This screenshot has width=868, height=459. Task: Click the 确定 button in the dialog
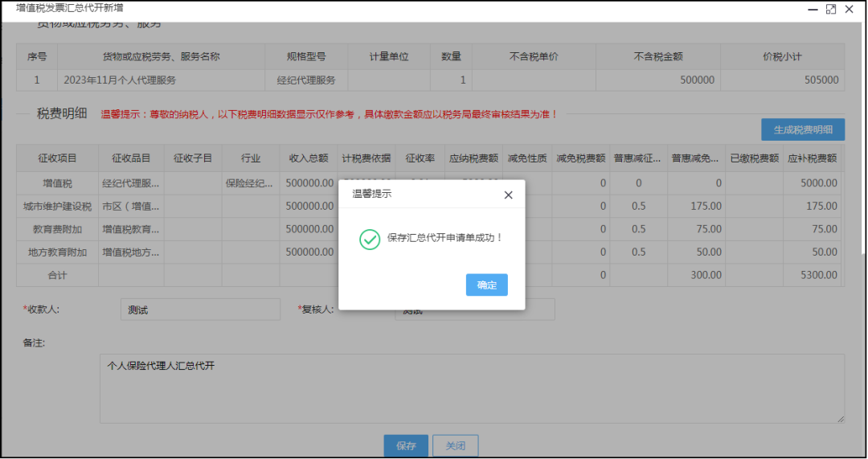click(486, 285)
